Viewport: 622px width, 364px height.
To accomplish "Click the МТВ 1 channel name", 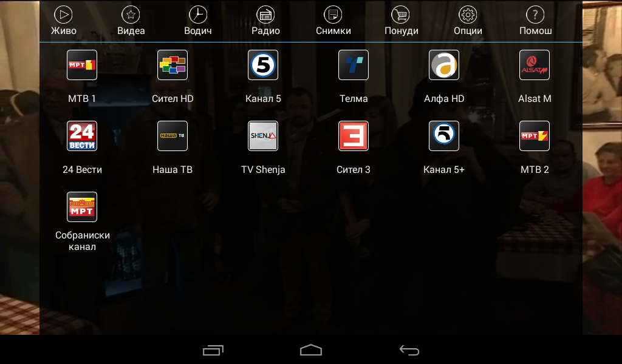I will pyautogui.click(x=82, y=99).
